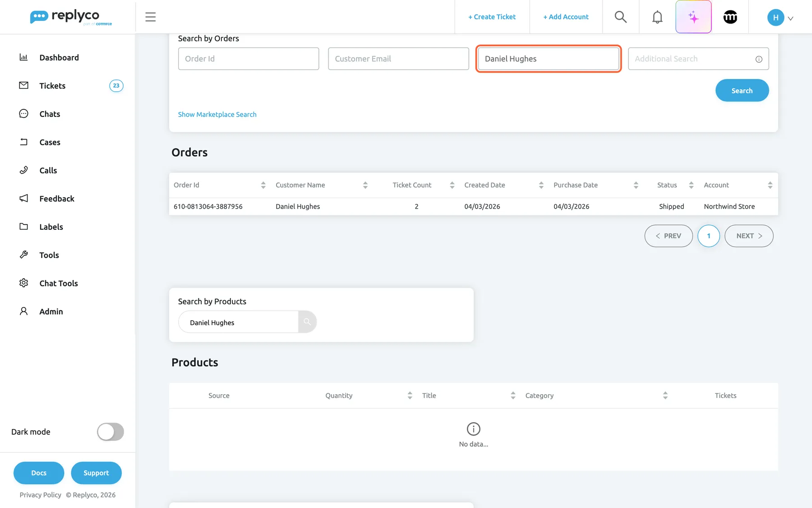Click the Chat Tools gear icon
This screenshot has height=508, width=812.
[24, 283]
